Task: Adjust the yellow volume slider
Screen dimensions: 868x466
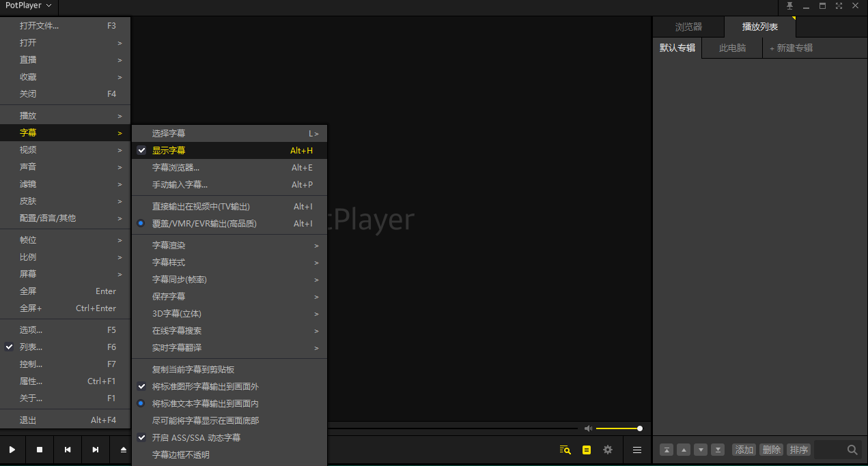Action: click(x=619, y=428)
